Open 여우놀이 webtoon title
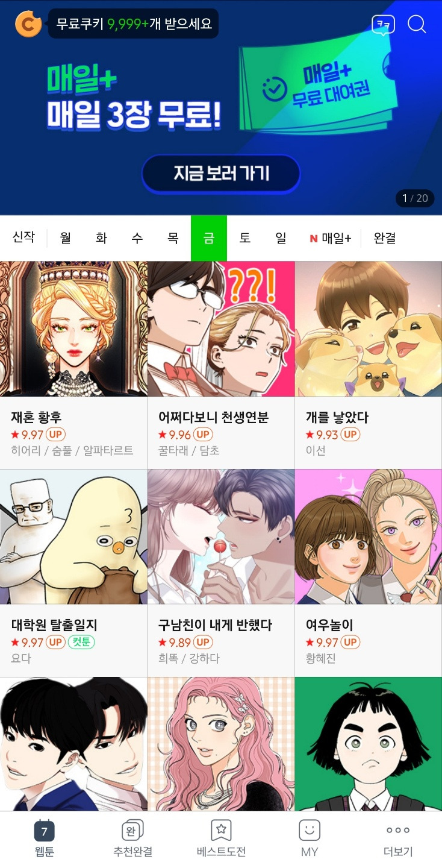442x868 pixels. click(x=329, y=625)
